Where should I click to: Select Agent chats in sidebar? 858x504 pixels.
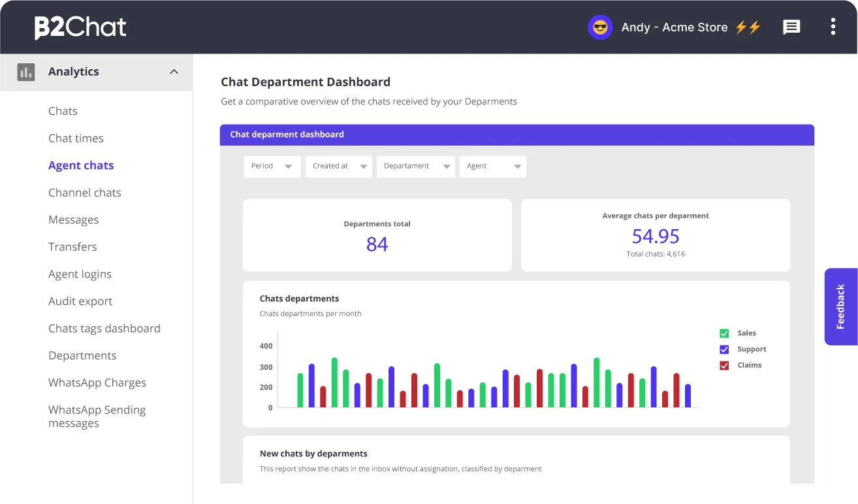[x=81, y=166]
